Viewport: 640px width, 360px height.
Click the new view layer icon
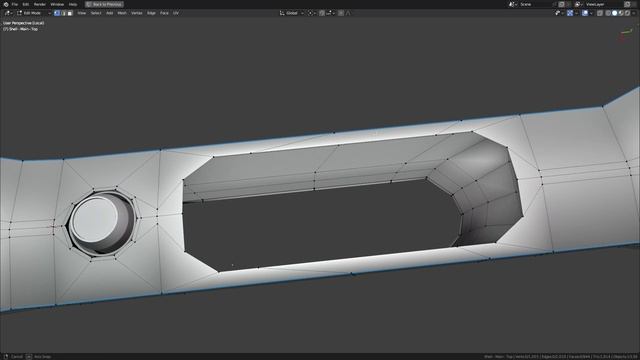(627, 4)
